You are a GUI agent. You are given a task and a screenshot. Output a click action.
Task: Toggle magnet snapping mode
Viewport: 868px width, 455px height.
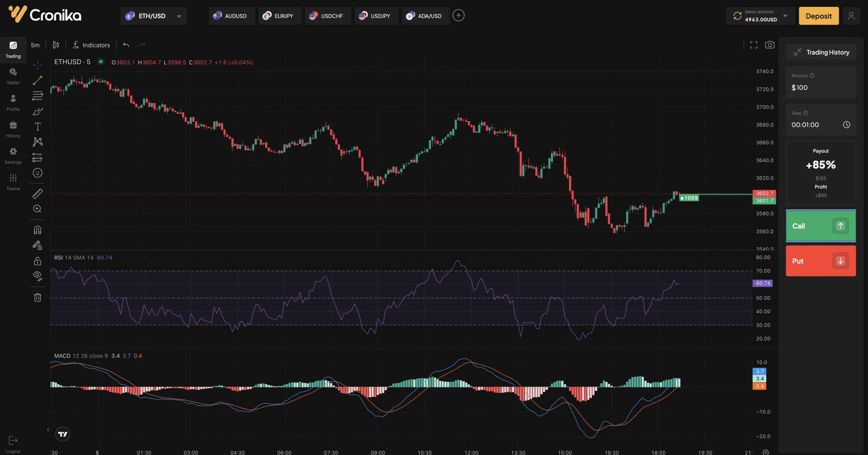pyautogui.click(x=38, y=230)
